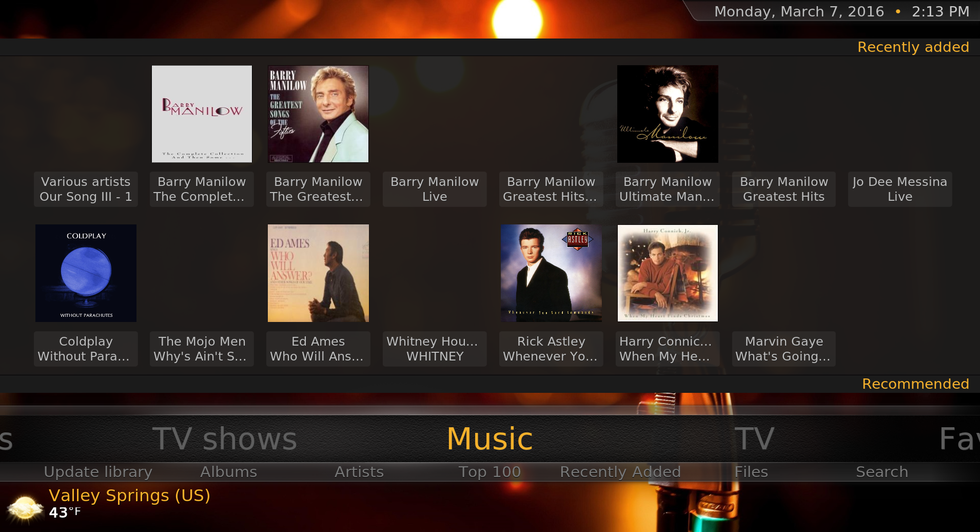Click the Recommended heading

[x=915, y=384]
